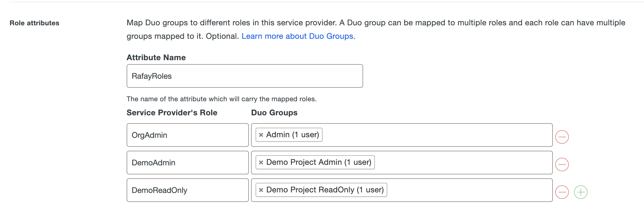Focus the DemoAdmin role field
Viewport: 644px width, 216px height.
click(188, 163)
